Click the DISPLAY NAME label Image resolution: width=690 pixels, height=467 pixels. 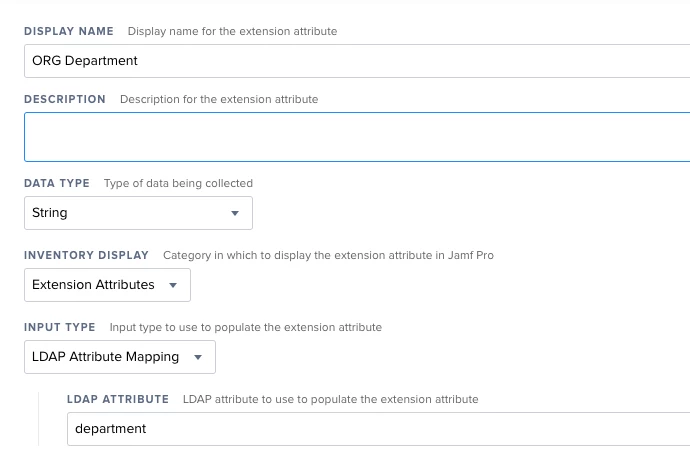(x=69, y=31)
